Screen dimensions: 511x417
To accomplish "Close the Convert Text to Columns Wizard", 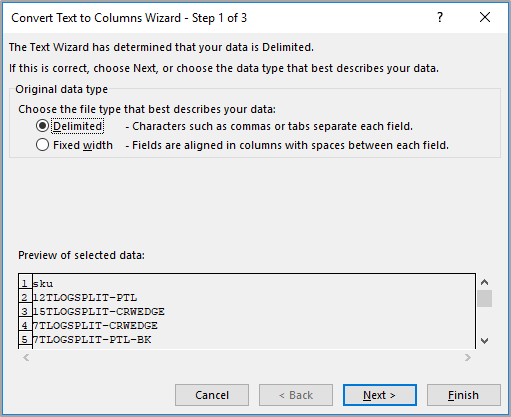I will click(485, 17).
